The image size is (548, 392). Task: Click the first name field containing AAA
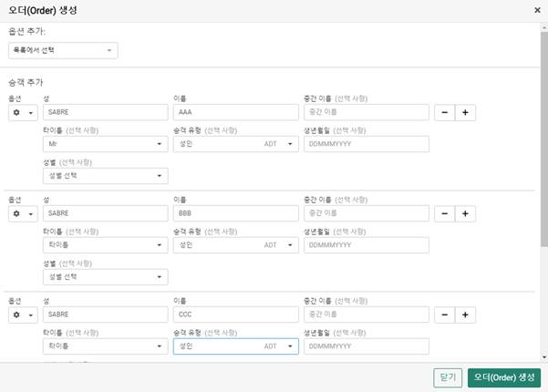[x=236, y=112]
